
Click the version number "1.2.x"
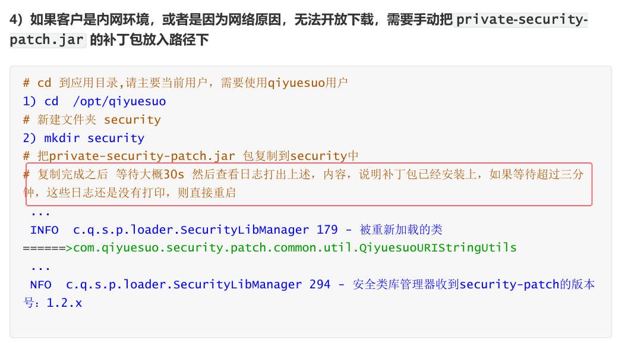[x=64, y=303]
